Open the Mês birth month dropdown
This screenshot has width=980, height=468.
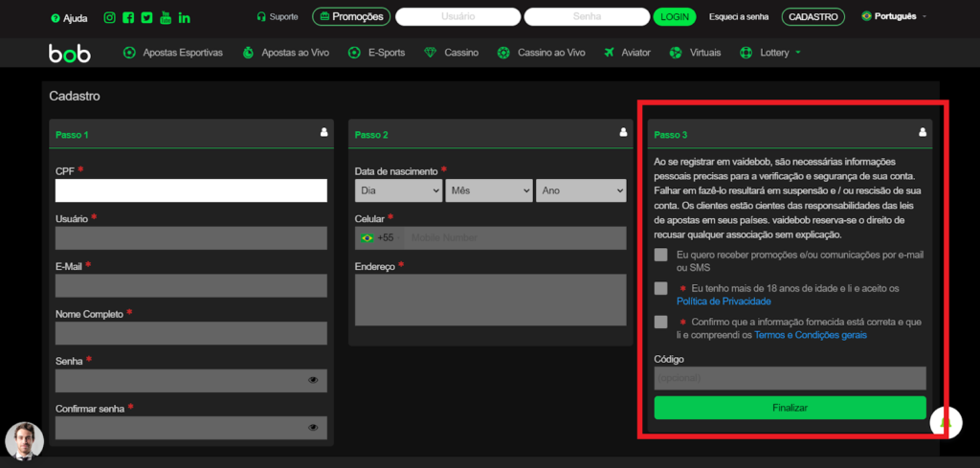coord(488,190)
